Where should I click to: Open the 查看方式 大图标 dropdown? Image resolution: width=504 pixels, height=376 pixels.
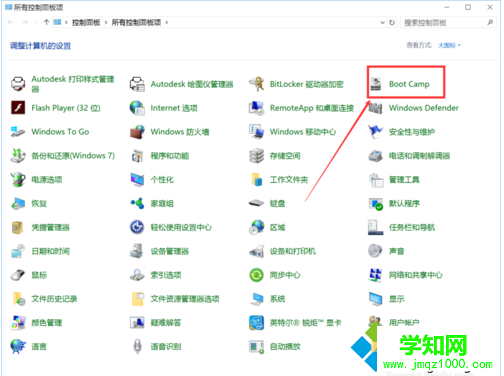(449, 45)
